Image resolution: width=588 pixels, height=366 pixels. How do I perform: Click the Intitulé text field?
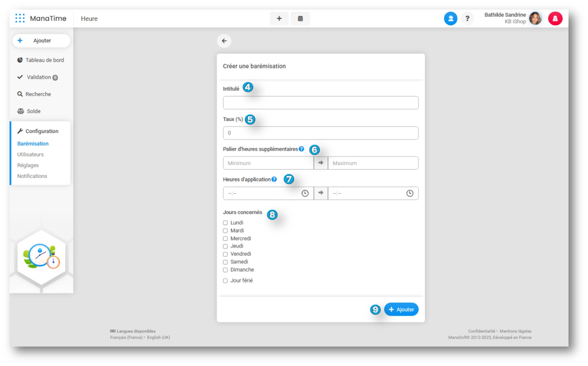click(x=320, y=103)
